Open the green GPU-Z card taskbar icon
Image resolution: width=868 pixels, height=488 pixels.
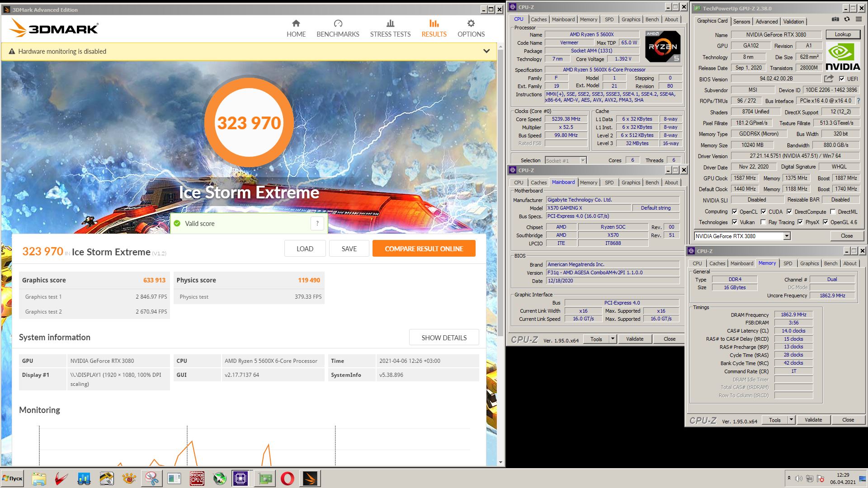coord(265,479)
